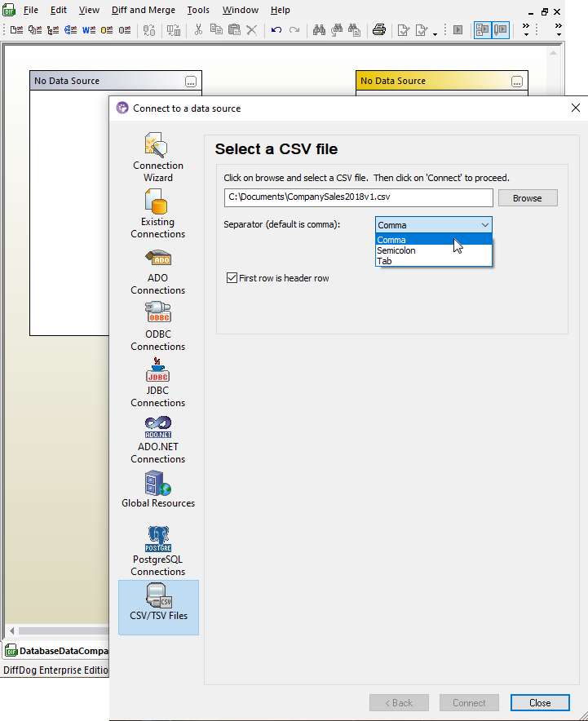Image resolution: width=588 pixels, height=721 pixels.
Task: Open the Diff and Merge menu
Action: tap(143, 10)
